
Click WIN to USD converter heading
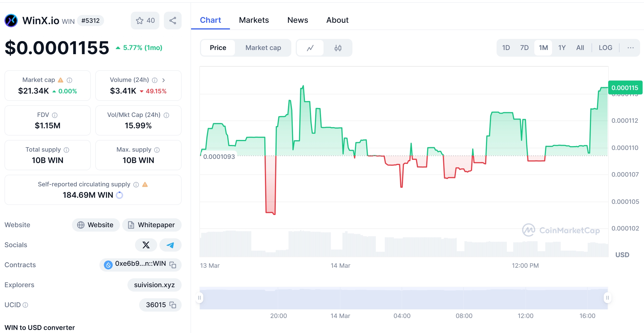pyautogui.click(x=40, y=327)
